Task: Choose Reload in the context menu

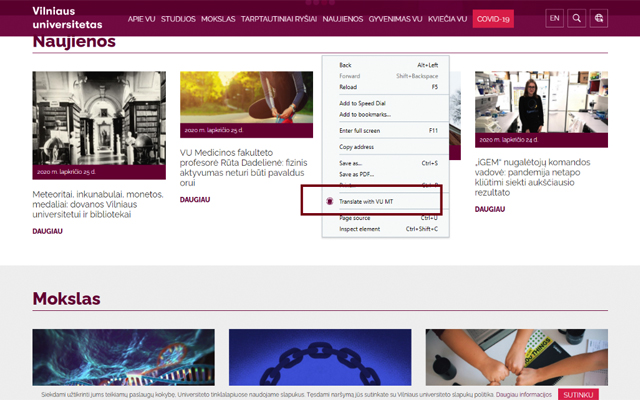Action: pyautogui.click(x=386, y=87)
